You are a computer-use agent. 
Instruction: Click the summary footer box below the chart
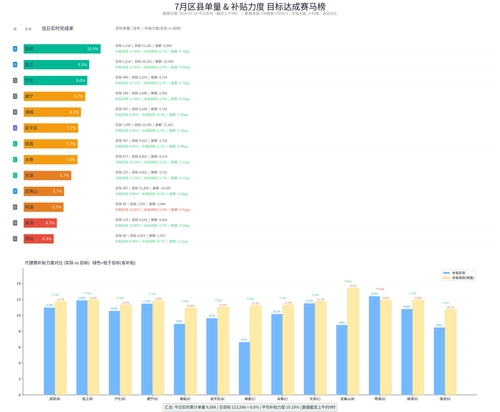click(250, 407)
